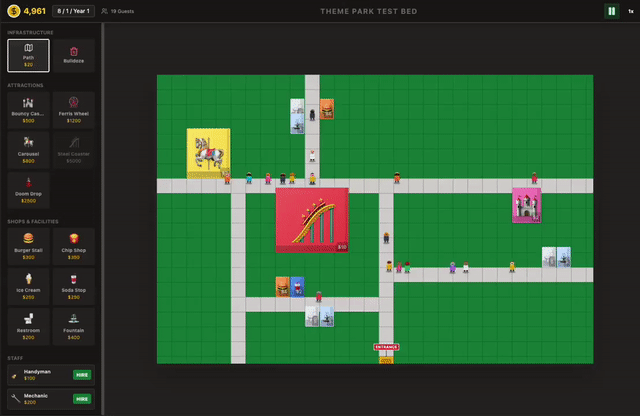Change the 1x game speed
Screen dimensions: 640x416
tap(631, 11)
